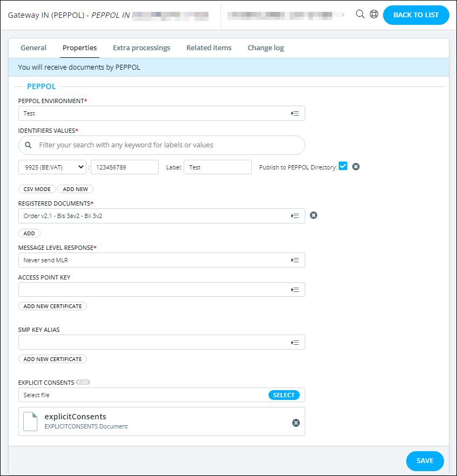The width and height of the screenshot is (457, 476).
Task: Uncheck Publish to PEPPOL Directory
Action: 343,166
